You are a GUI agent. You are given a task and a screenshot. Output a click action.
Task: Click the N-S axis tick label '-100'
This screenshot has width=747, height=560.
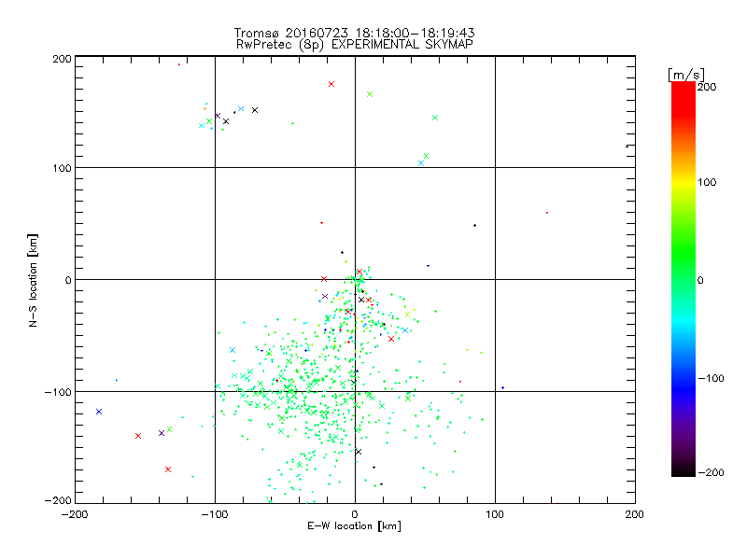click(58, 392)
